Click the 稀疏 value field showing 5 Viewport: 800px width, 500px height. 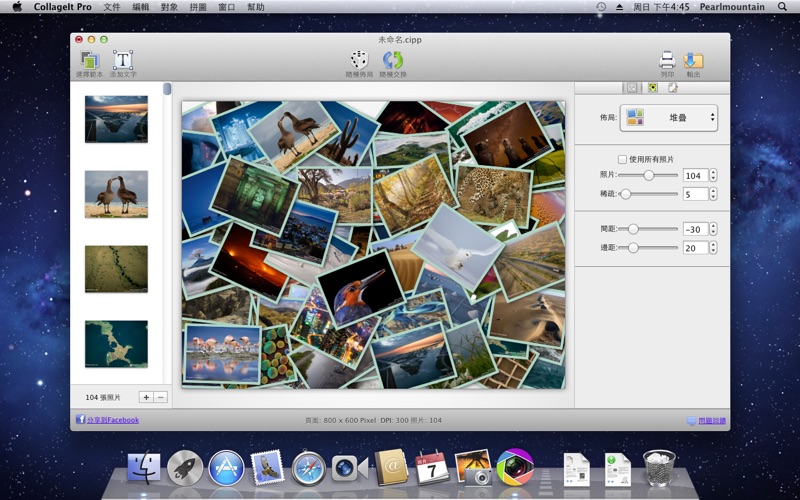click(695, 194)
